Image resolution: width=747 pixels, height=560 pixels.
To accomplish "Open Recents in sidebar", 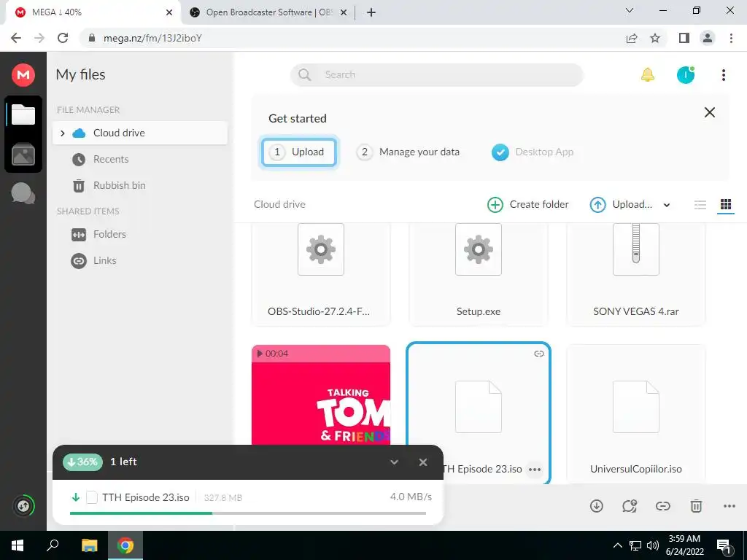I will pos(111,159).
